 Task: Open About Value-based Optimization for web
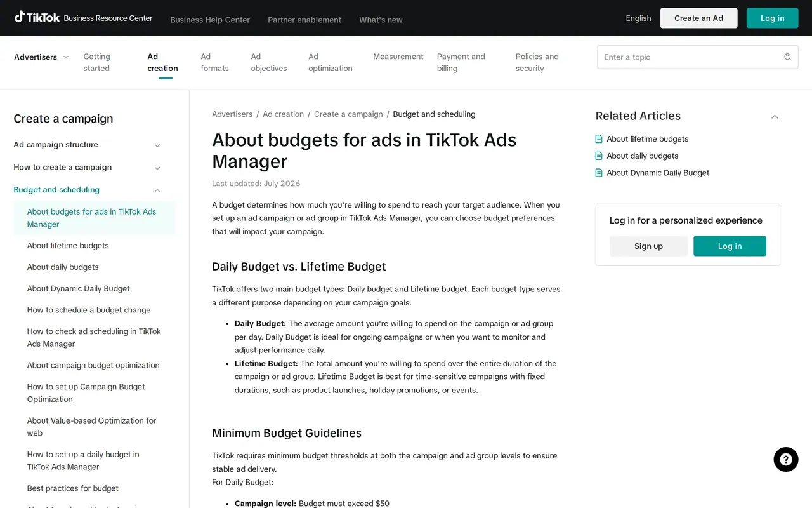[91, 427]
